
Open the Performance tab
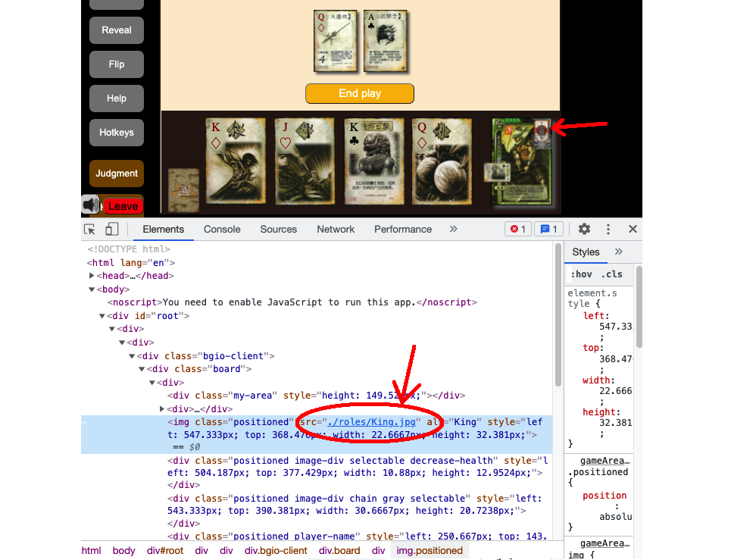pyautogui.click(x=403, y=230)
